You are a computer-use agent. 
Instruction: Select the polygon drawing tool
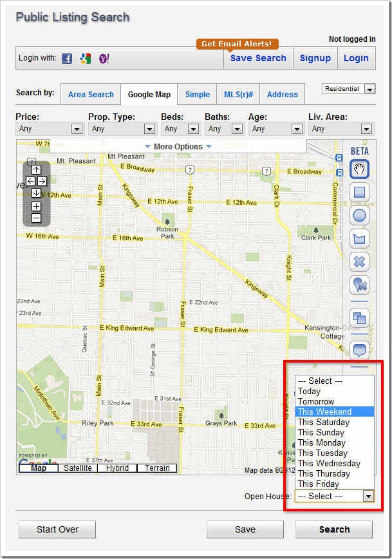(x=359, y=239)
